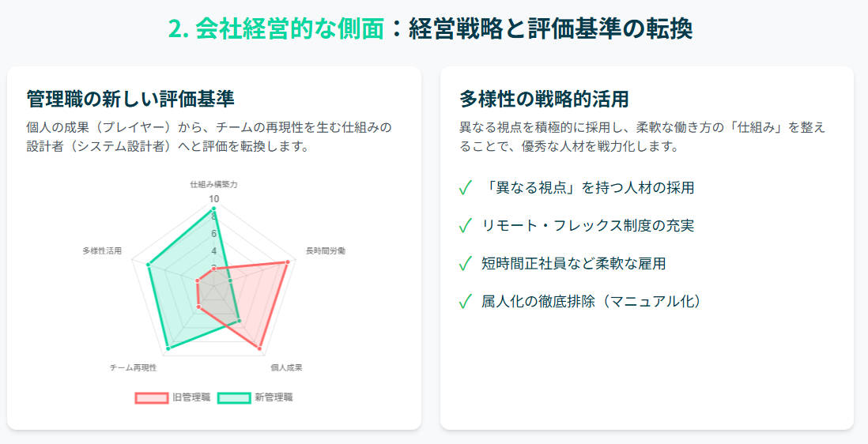
Task: Select the チーム再現性 axis label
Action: [x=134, y=367]
